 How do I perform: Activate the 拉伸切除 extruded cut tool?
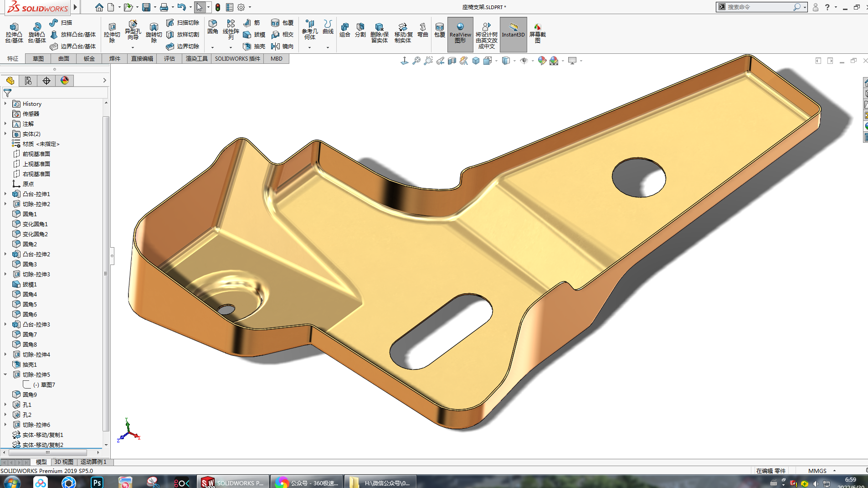112,33
